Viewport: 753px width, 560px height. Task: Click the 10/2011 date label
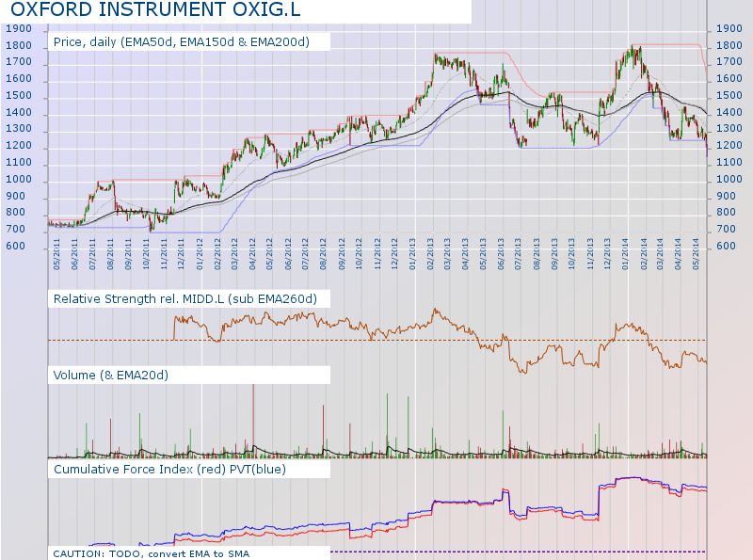pyautogui.click(x=146, y=254)
